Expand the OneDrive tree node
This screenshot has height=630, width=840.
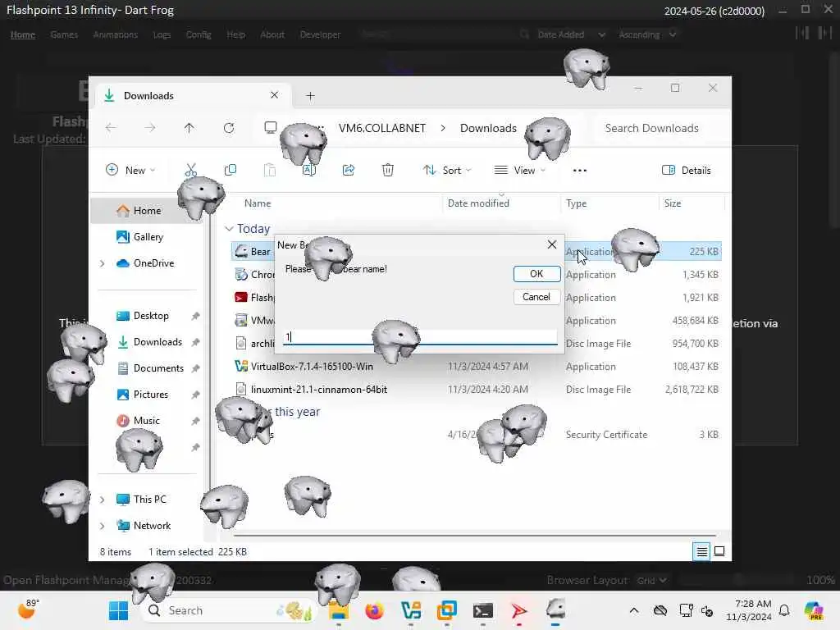(x=103, y=263)
